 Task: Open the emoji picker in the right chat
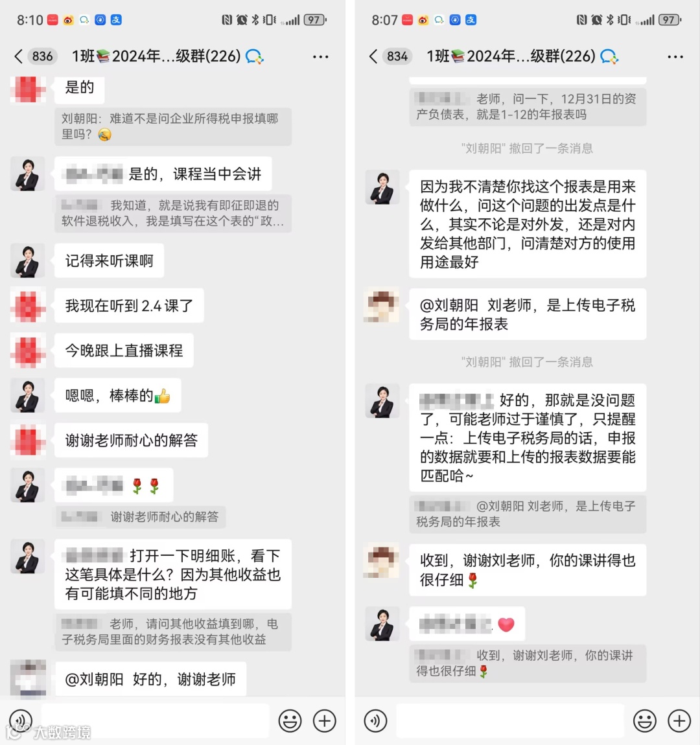click(644, 721)
